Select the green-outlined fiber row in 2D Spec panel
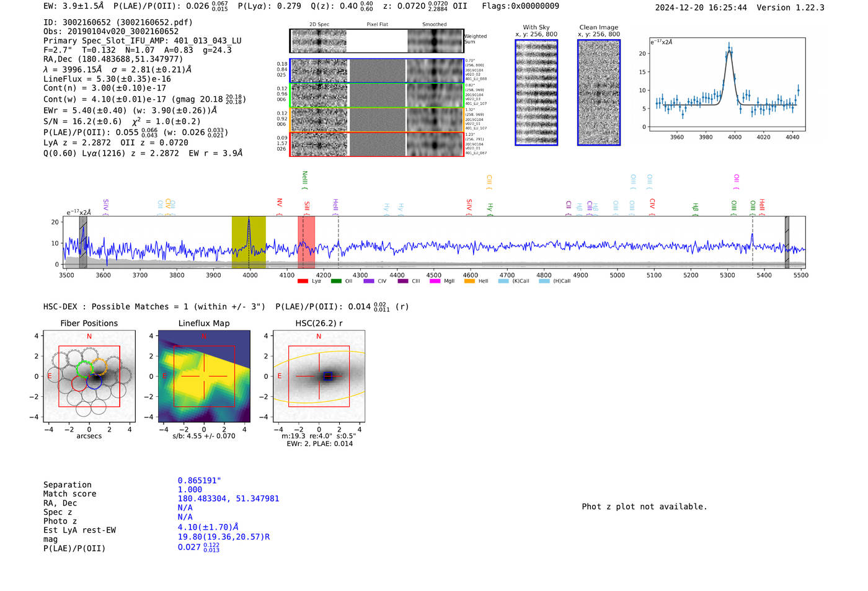This screenshot has width=868, height=591. point(377,96)
